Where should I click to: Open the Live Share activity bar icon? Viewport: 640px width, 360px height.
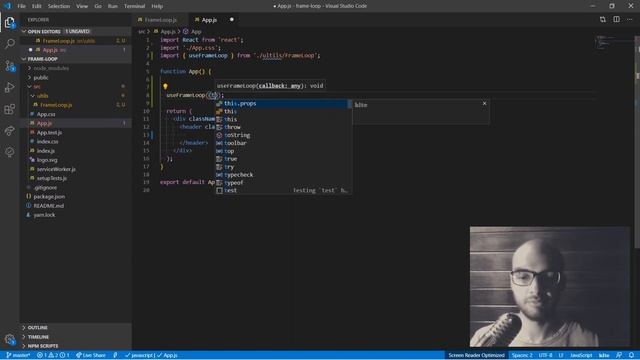coord(10,131)
